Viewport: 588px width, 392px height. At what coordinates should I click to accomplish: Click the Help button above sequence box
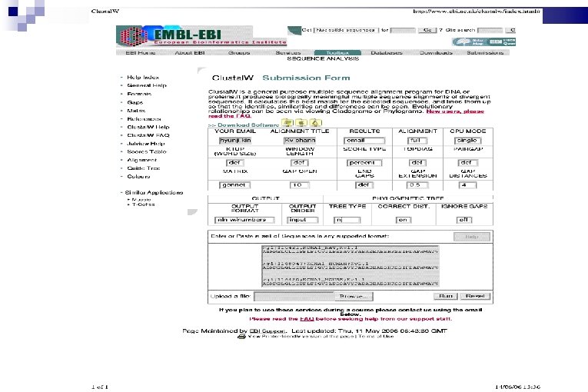[x=472, y=237]
